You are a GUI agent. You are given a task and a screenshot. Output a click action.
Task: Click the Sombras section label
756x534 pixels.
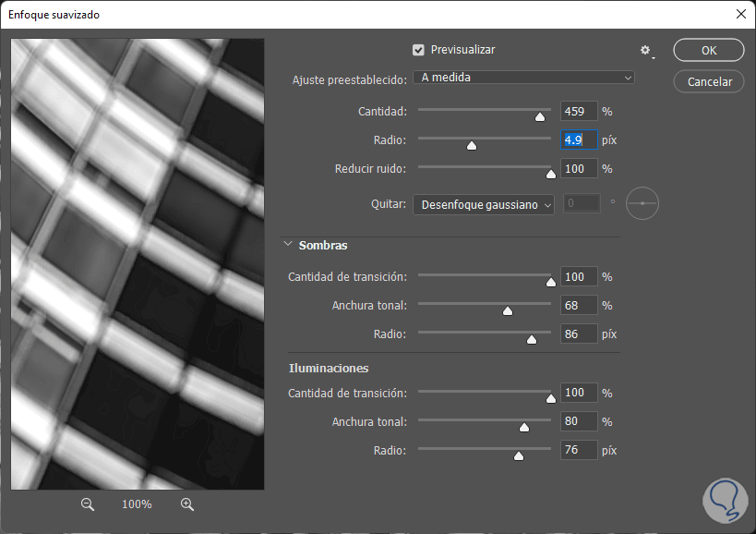coord(323,245)
